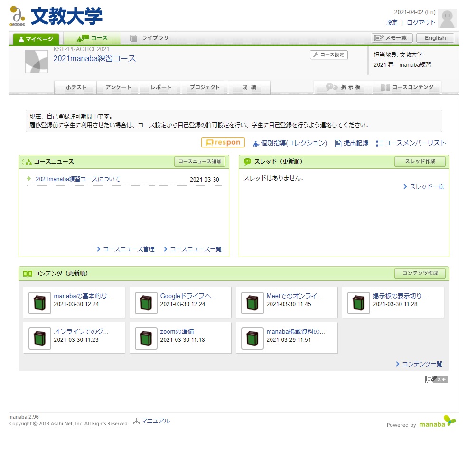Viewport: 476px width, 449px height.
Task: Click the manaba butterfly logo in footer
Action: tap(438, 422)
